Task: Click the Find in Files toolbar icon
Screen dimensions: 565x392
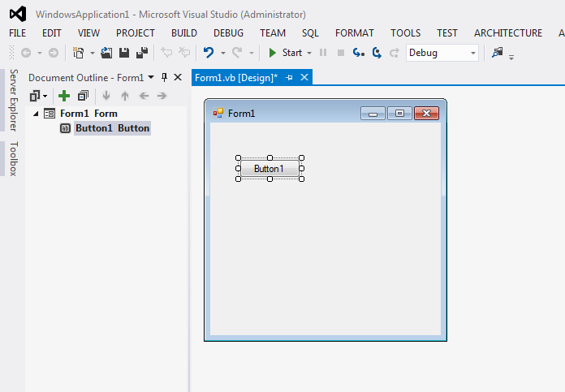Action: (x=498, y=53)
